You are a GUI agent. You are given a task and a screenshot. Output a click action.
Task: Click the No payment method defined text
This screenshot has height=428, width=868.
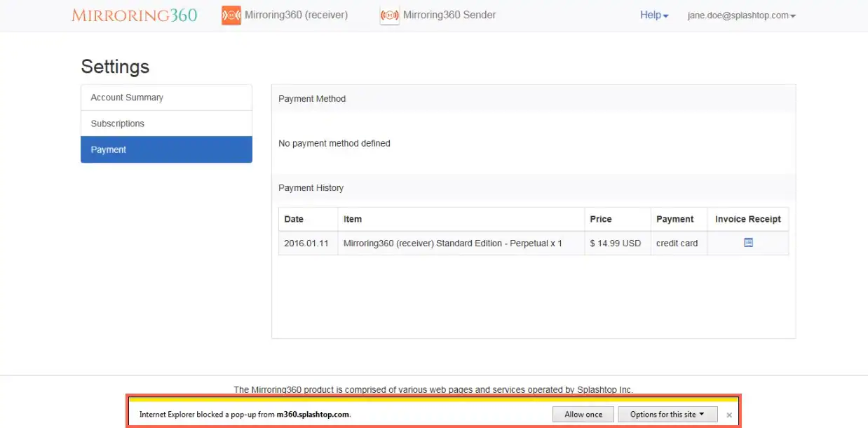coord(334,143)
